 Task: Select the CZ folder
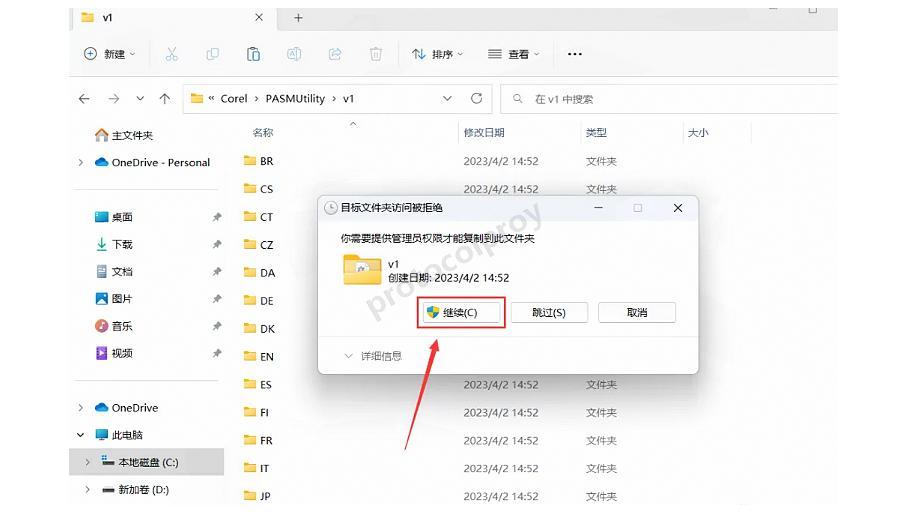(259, 245)
